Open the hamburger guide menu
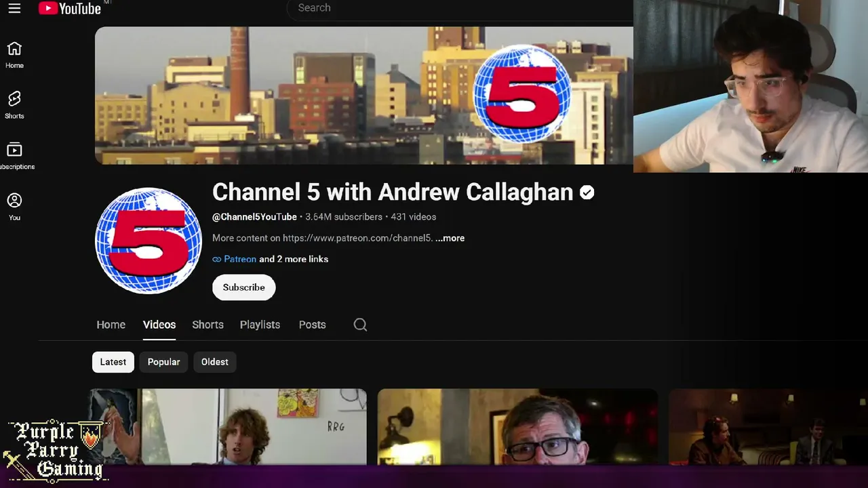868x488 pixels. [x=14, y=8]
